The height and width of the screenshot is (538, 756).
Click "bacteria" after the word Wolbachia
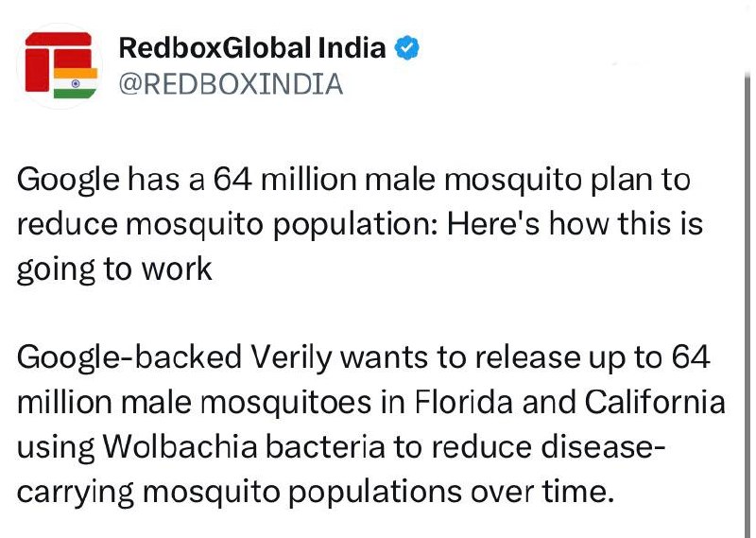(325, 447)
